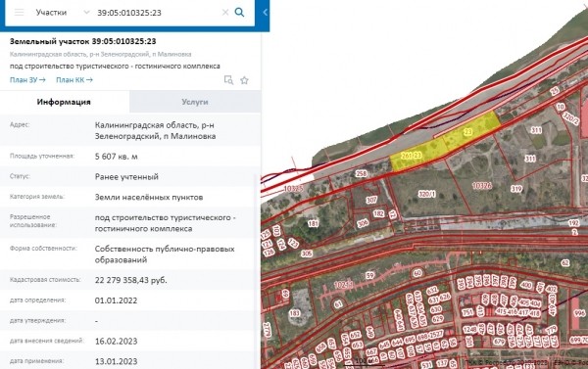Viewport: 588px width, 369px height.
Task: Click parcel 59 on the map
Action: point(370,275)
